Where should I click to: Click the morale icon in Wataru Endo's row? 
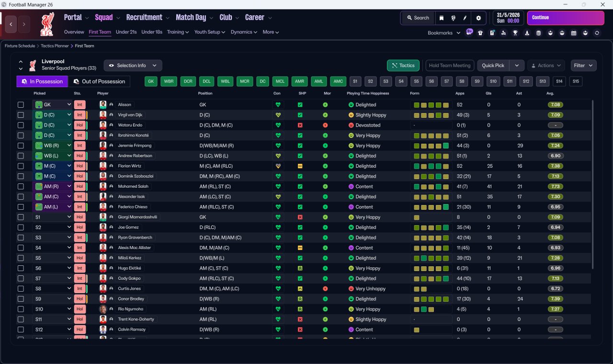[325, 125]
